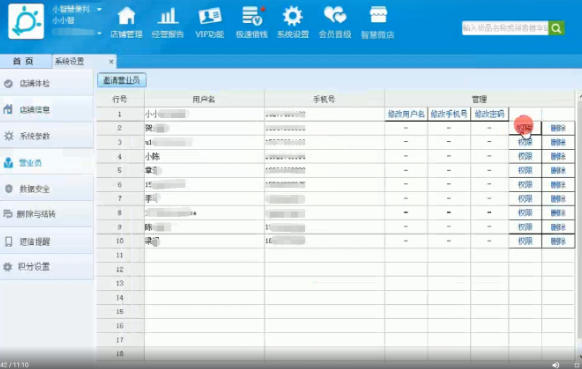Screen dimensions: 582x369
Task: Click 删除 button in row 3
Action: tap(558, 142)
